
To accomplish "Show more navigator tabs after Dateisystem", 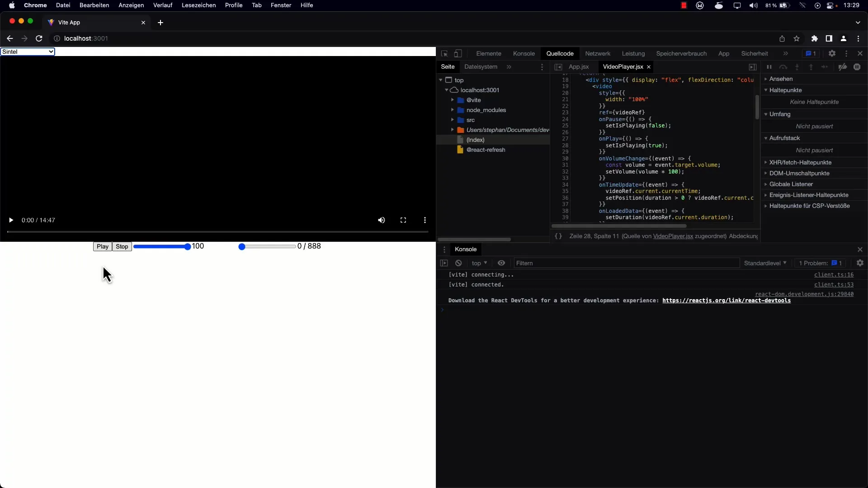I will [x=509, y=67].
